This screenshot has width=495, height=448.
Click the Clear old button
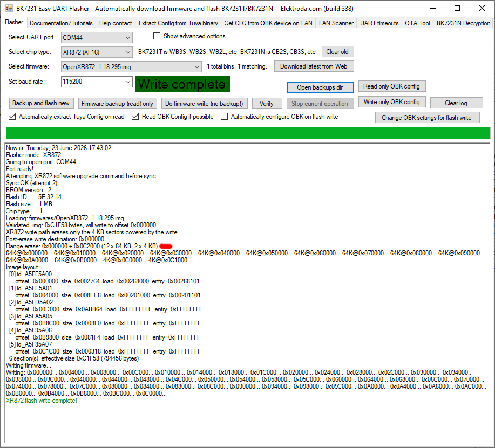click(x=337, y=52)
